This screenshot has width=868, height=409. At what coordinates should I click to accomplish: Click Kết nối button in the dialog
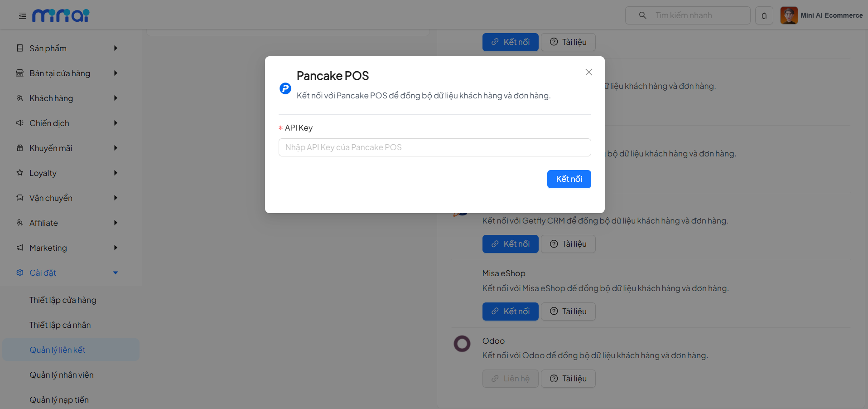(569, 179)
